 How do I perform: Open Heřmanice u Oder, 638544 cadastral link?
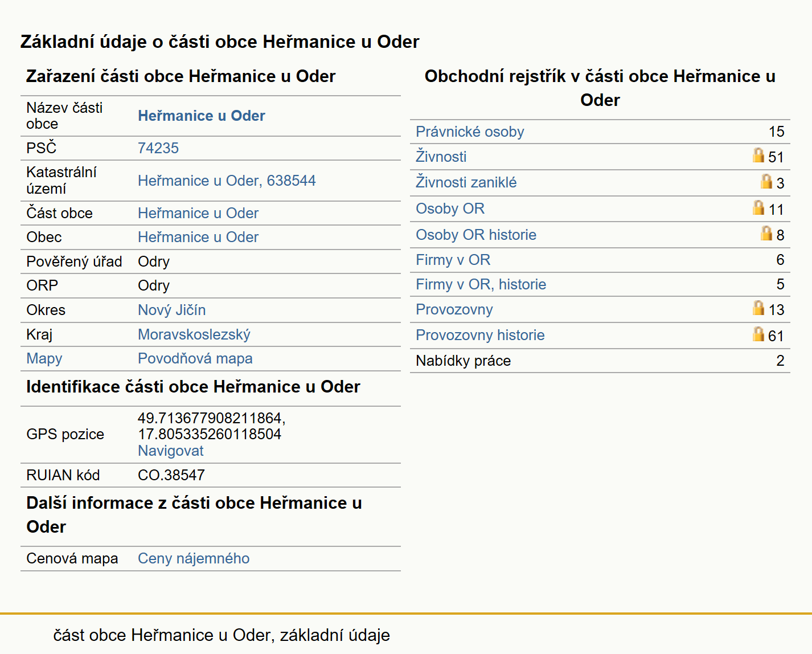(x=227, y=181)
